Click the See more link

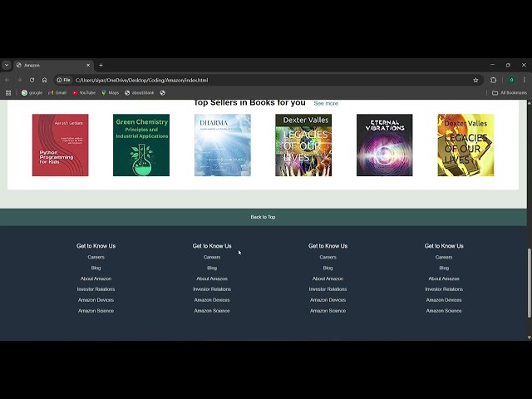pos(326,103)
